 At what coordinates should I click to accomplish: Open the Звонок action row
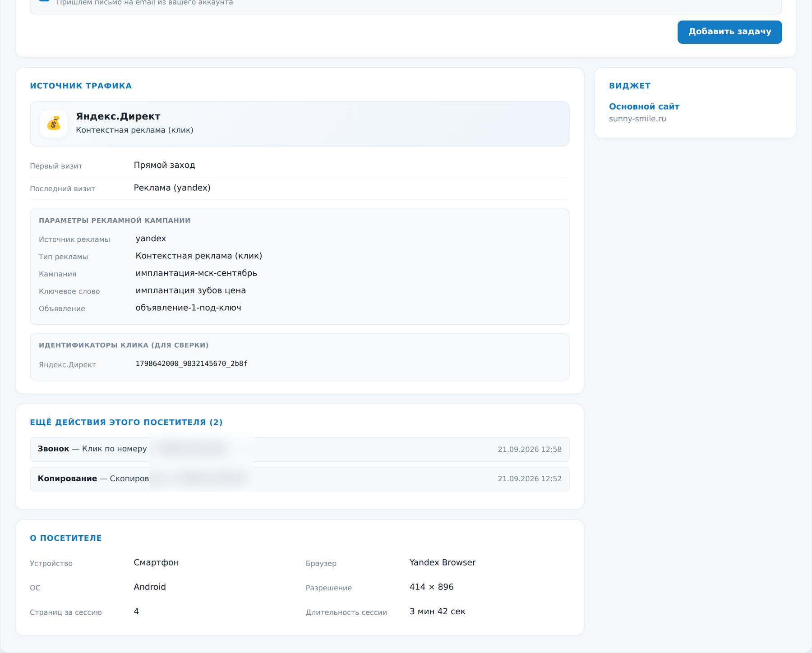[300, 449]
